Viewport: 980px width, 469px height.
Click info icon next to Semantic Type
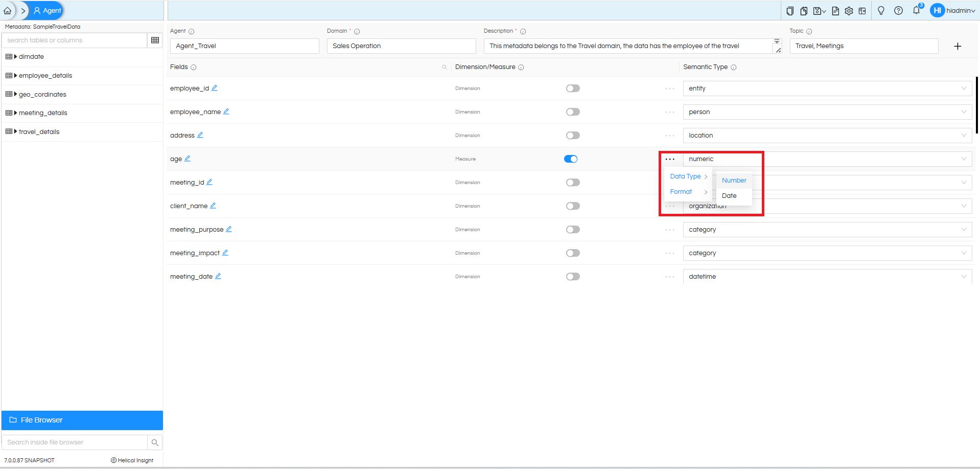coord(734,68)
